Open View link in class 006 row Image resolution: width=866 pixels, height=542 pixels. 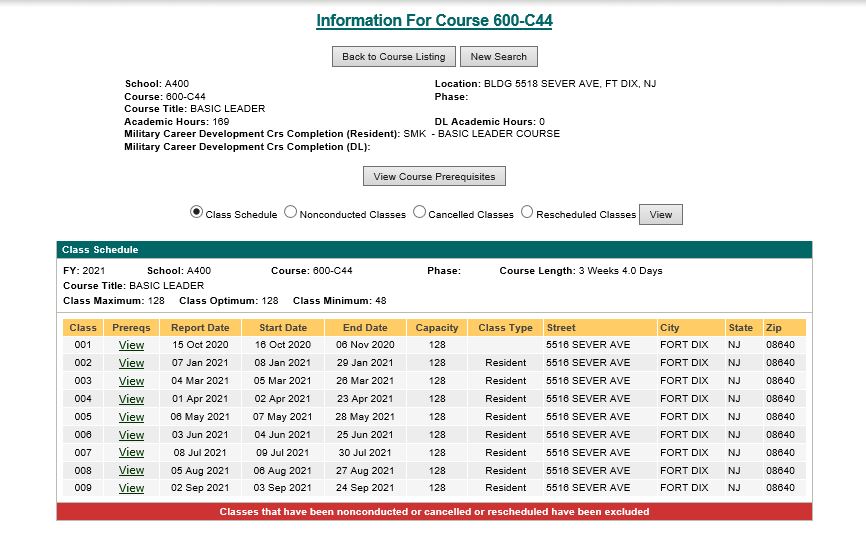(131, 435)
